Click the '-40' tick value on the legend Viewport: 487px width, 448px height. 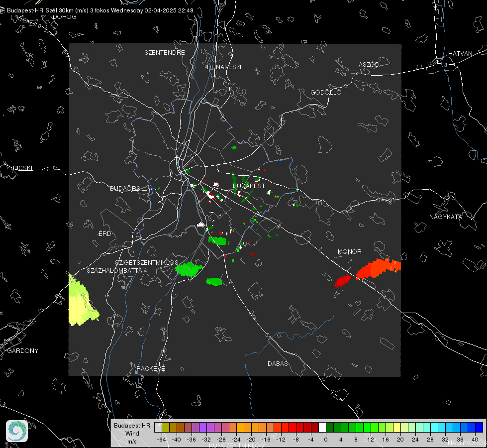(x=177, y=440)
